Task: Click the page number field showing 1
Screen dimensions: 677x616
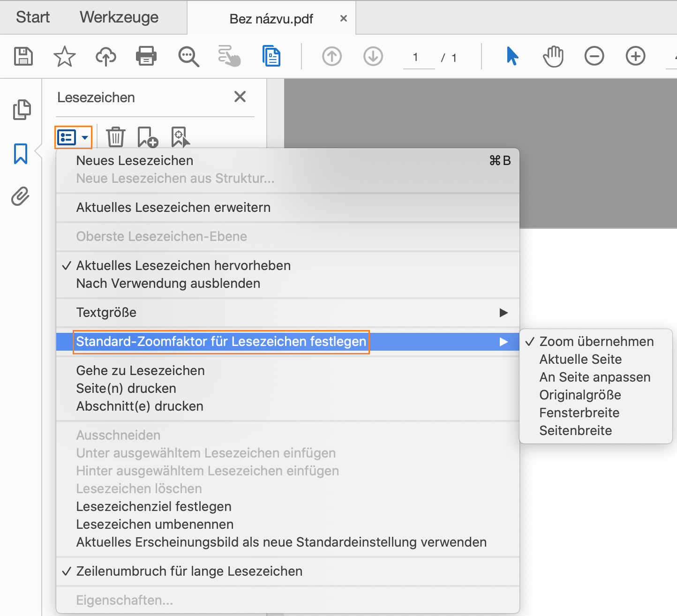Action: coord(419,58)
